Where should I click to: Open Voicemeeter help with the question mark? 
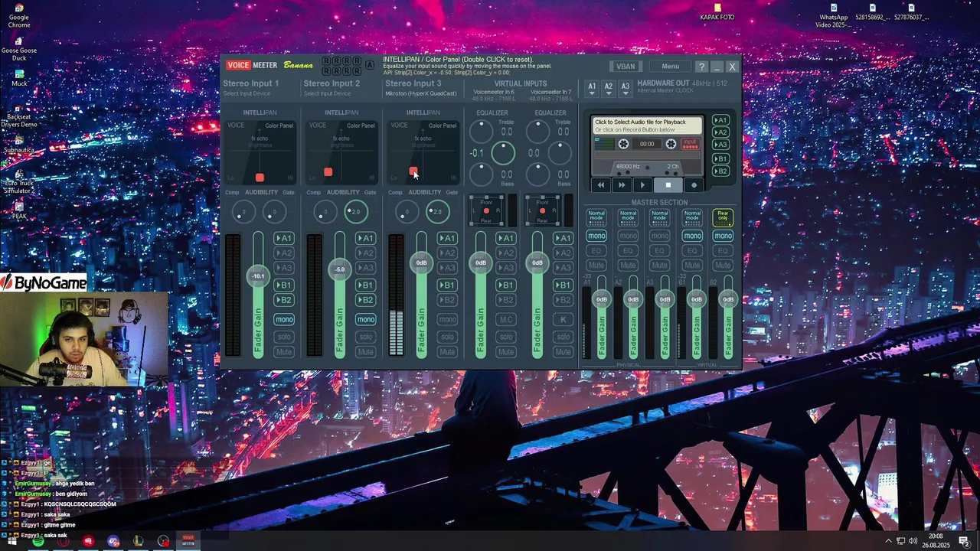pyautogui.click(x=701, y=67)
